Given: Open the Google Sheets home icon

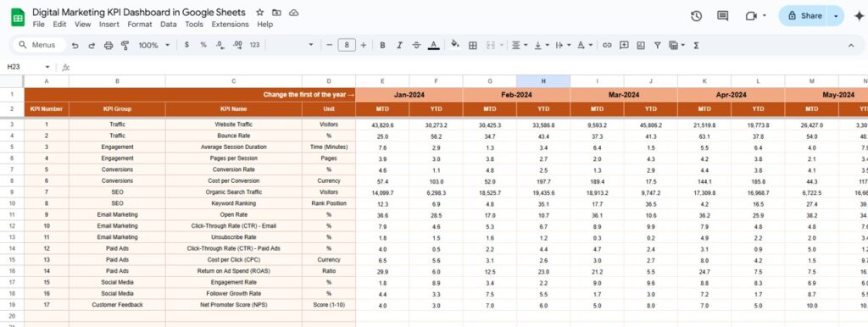Looking at the screenshot, I should 18,17.
